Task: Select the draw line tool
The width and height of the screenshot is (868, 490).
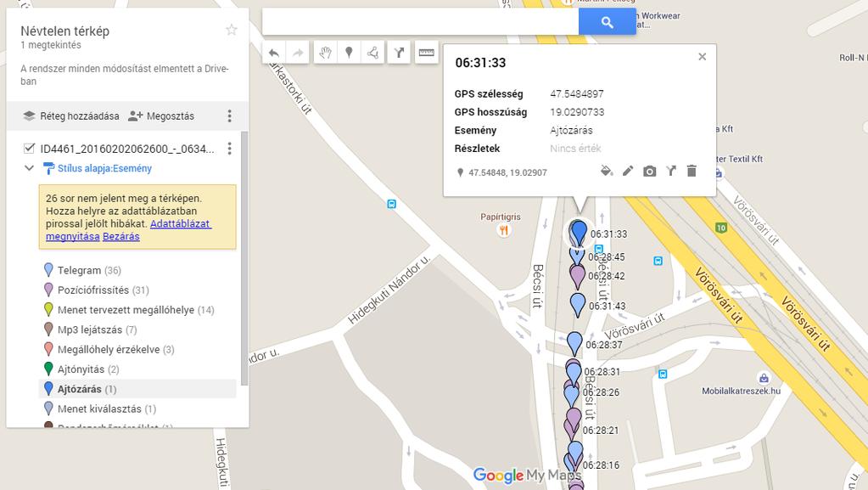Action: [372, 53]
